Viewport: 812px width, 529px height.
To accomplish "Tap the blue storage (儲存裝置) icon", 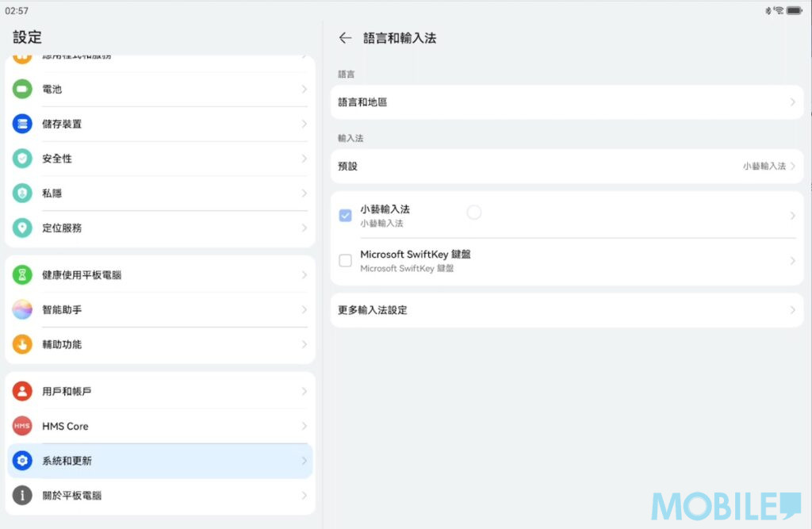I will (x=22, y=124).
